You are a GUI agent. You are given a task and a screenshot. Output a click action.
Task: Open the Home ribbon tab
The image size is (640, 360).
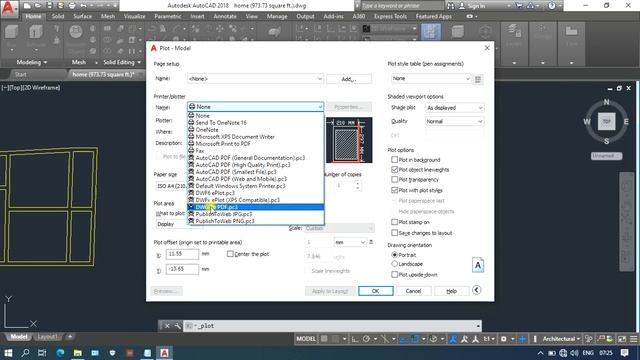[33, 16]
